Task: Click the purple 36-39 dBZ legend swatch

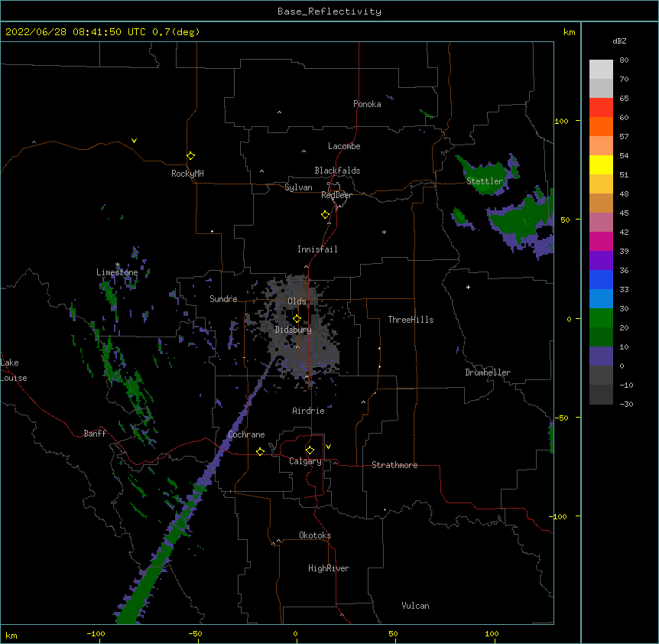Action: point(601,260)
